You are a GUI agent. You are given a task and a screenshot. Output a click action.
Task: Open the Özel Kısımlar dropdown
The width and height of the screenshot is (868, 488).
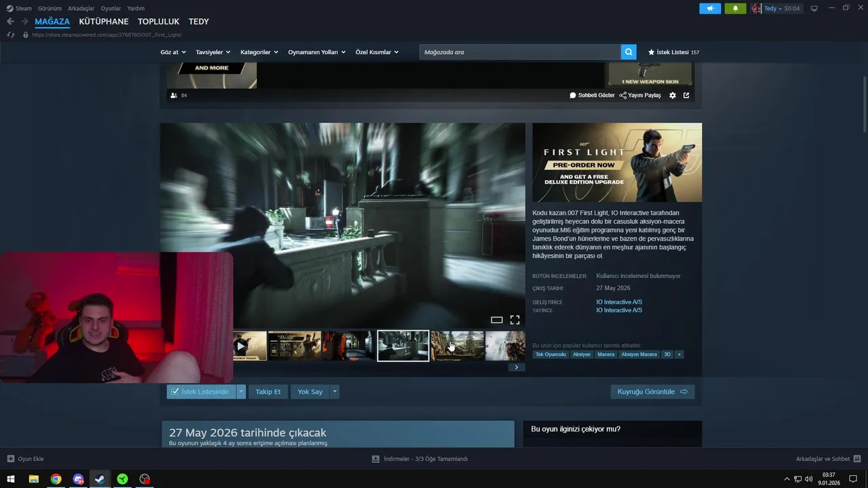[377, 52]
